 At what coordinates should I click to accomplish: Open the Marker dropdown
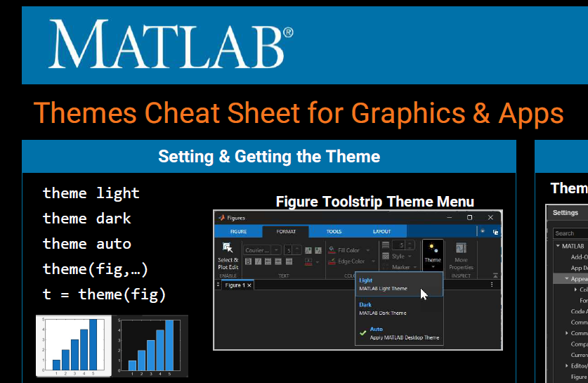[405, 267]
